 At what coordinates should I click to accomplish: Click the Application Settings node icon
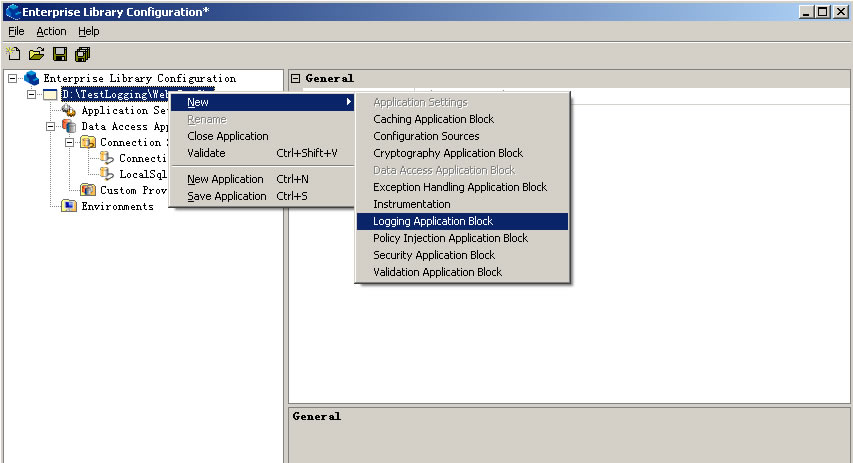[x=69, y=110]
